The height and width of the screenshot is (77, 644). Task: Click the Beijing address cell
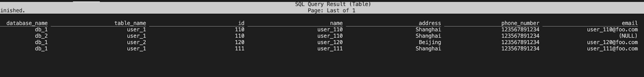click(430, 42)
